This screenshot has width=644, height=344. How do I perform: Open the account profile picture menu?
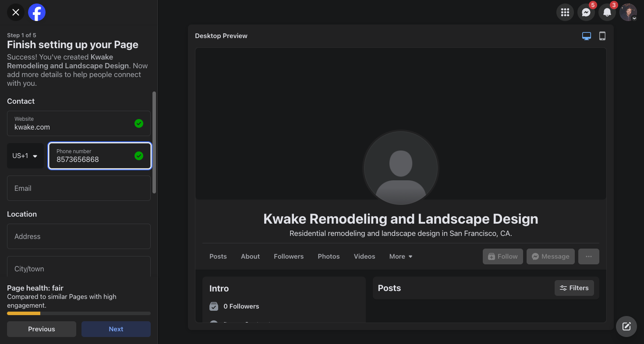628,12
